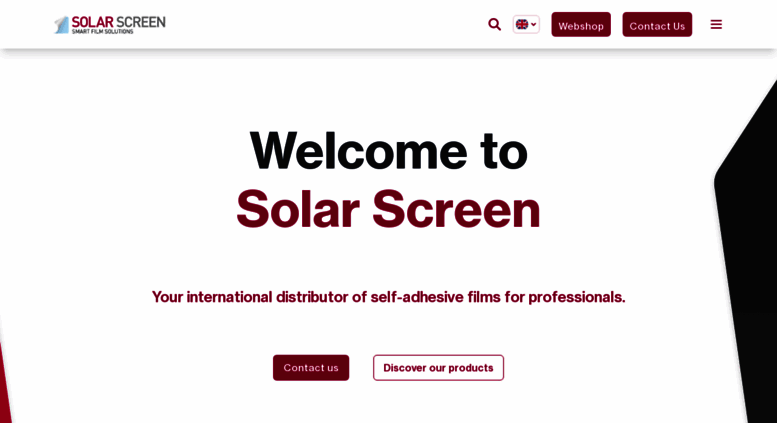Open the Webshop button in header
The width and height of the screenshot is (777, 423).
click(x=581, y=25)
